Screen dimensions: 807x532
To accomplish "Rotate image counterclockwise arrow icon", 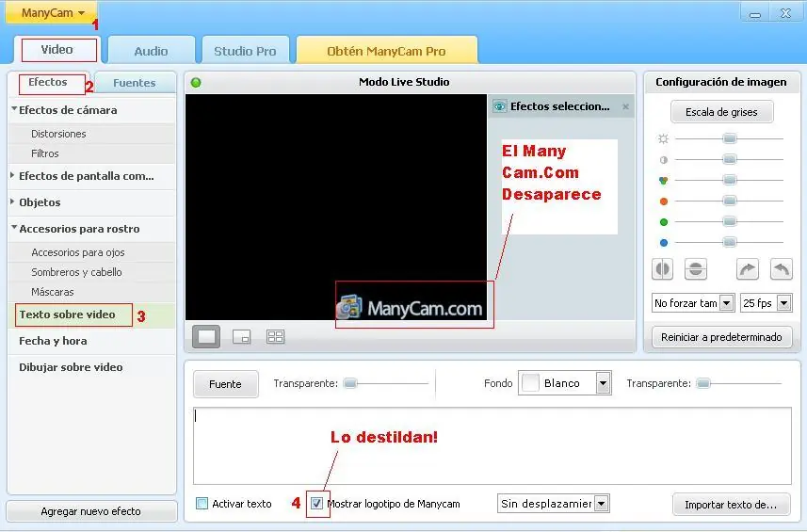I will pyautogui.click(x=781, y=269).
